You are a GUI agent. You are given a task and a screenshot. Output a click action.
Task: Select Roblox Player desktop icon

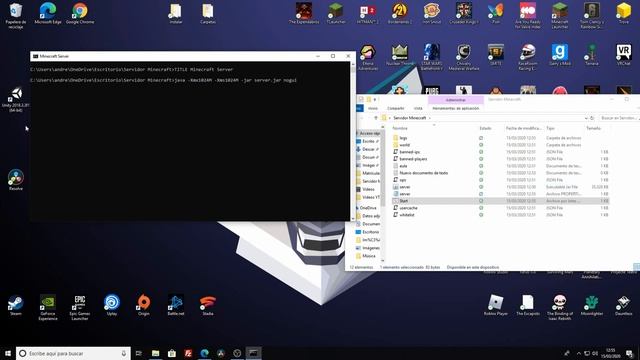point(496,305)
